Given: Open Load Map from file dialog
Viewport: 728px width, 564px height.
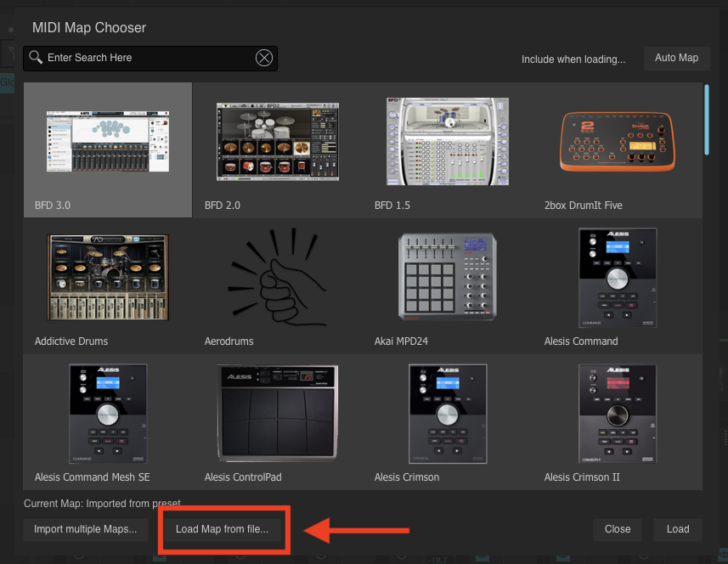Looking at the screenshot, I should [x=222, y=529].
